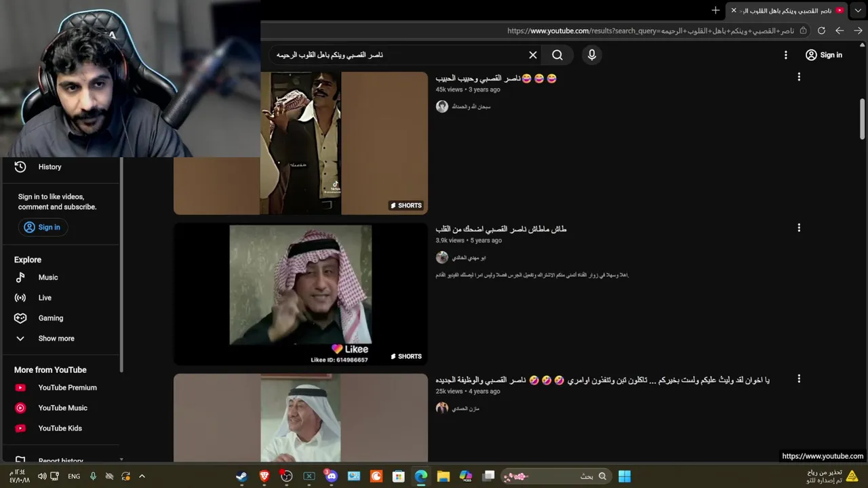Open Microsoft Edge from the taskbar
The width and height of the screenshot is (868, 488).
(421, 476)
